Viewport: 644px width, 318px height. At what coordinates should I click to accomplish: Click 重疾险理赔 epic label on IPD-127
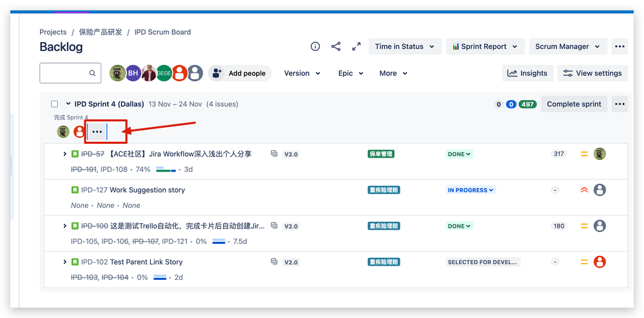click(x=384, y=190)
